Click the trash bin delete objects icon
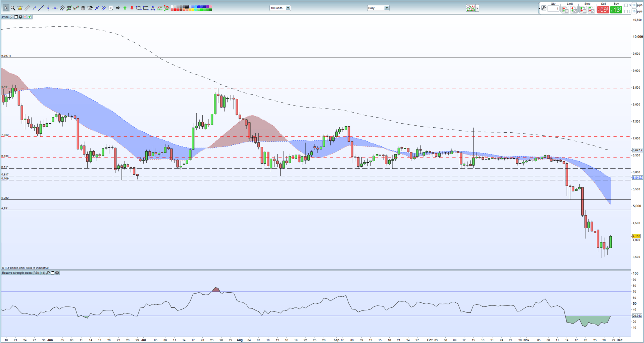 pyautogui.click(x=83, y=8)
